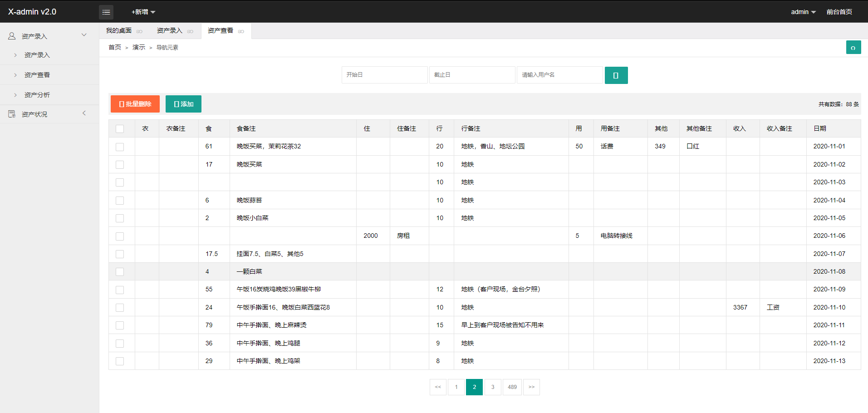Go to page 1 in pagination
868x413 pixels.
point(456,387)
